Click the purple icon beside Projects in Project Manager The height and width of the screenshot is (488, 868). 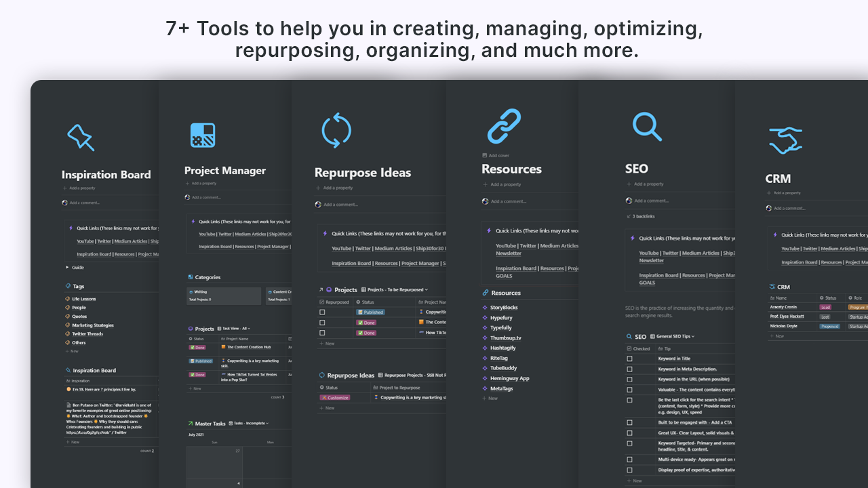pos(191,329)
